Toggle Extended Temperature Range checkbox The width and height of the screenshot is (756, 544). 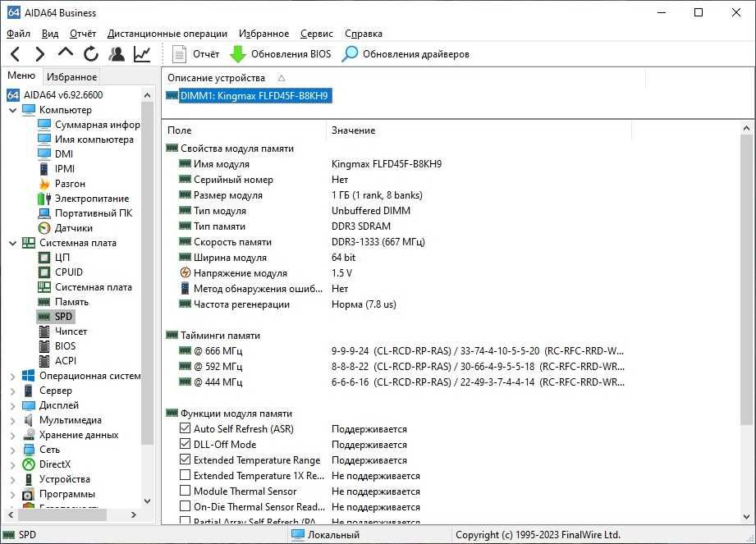point(185,459)
